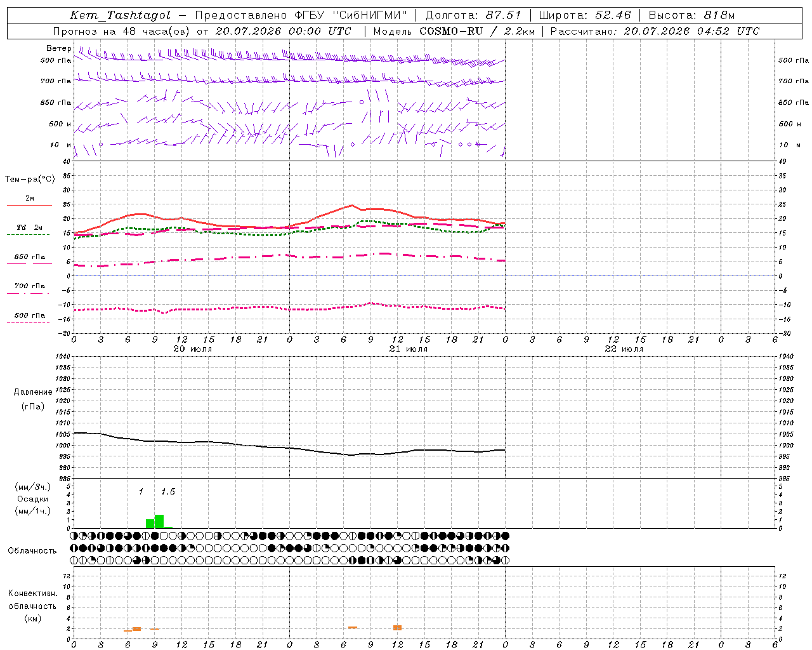Click the 22 июля date label
812x650 pixels.
point(624,349)
